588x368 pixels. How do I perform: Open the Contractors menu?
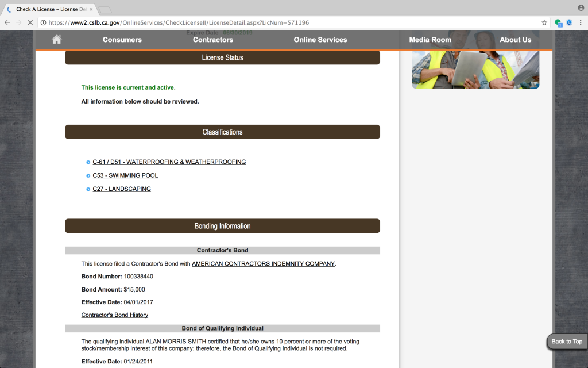[x=212, y=39]
